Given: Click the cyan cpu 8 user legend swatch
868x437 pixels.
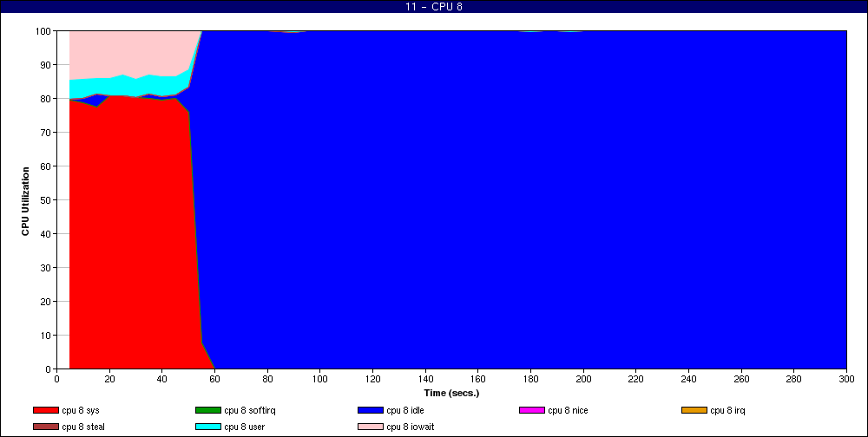Looking at the screenshot, I should tap(208, 427).
